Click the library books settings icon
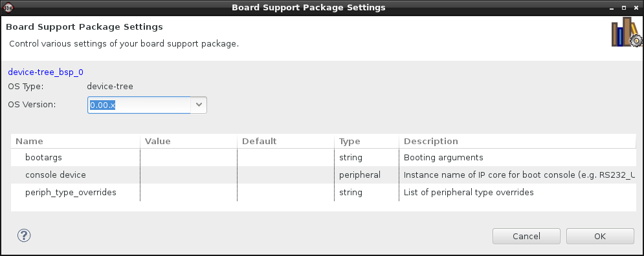 (x=627, y=32)
